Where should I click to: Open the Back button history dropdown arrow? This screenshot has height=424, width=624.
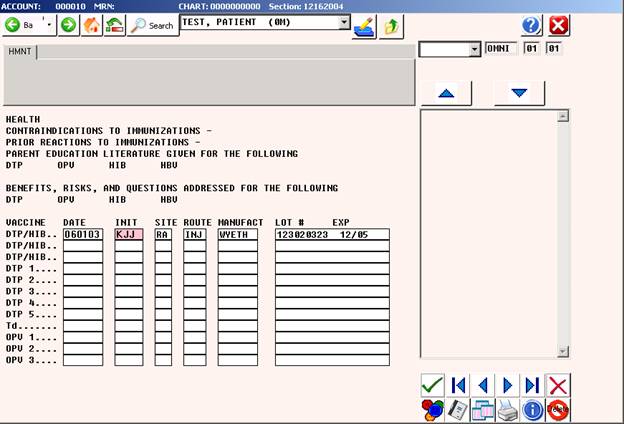(50, 24)
